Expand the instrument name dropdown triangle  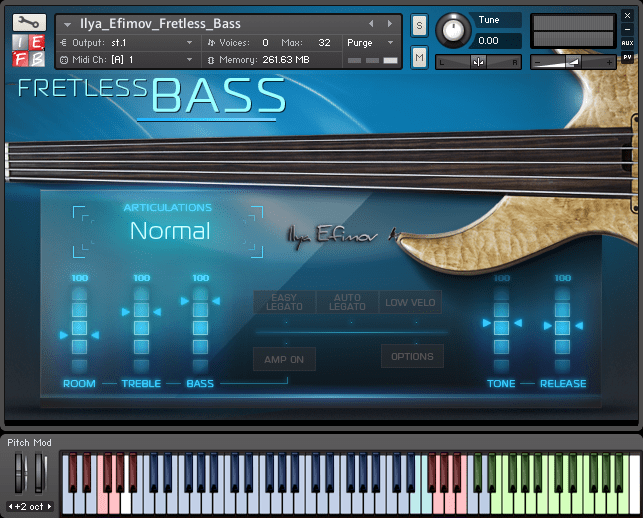pos(67,25)
